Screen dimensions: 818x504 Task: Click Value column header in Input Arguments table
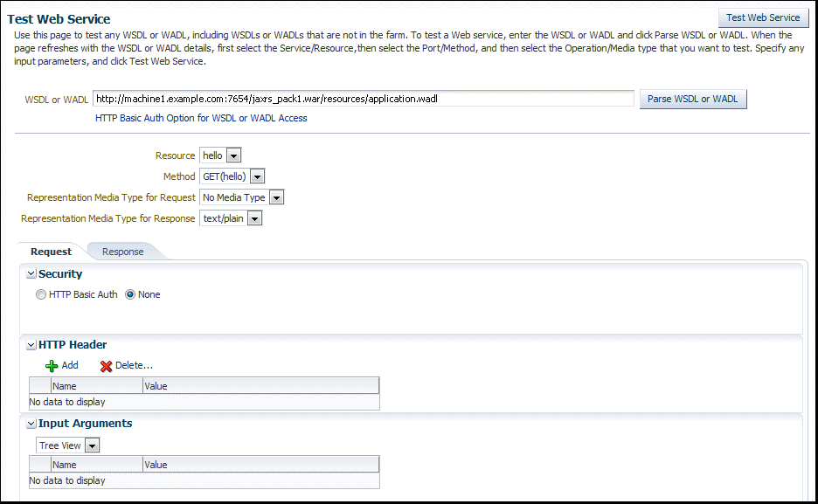(x=260, y=465)
